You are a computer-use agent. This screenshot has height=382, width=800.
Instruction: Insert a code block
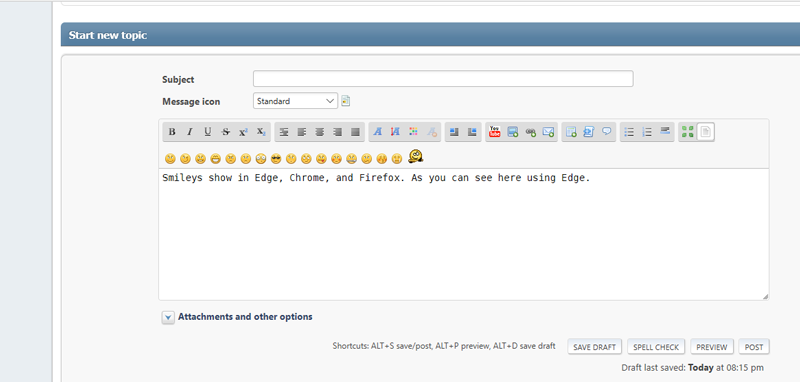click(589, 132)
